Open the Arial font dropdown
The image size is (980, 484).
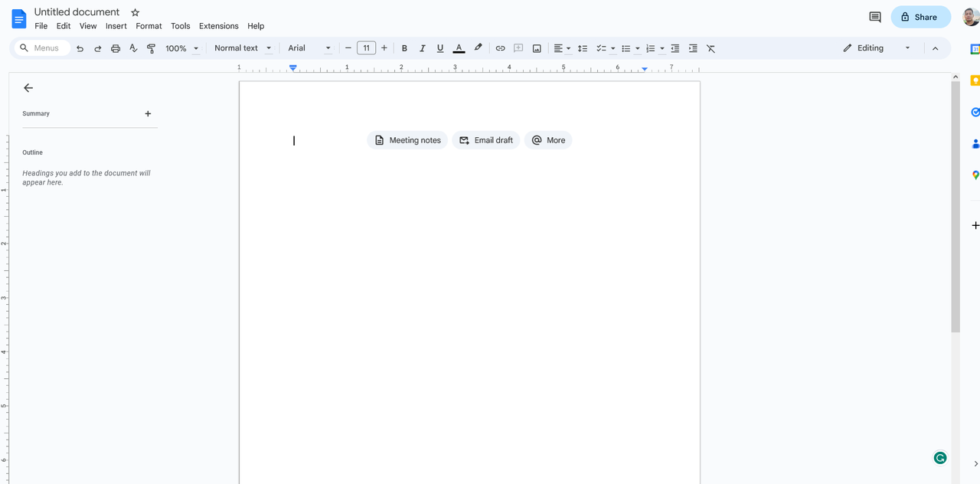pos(309,48)
